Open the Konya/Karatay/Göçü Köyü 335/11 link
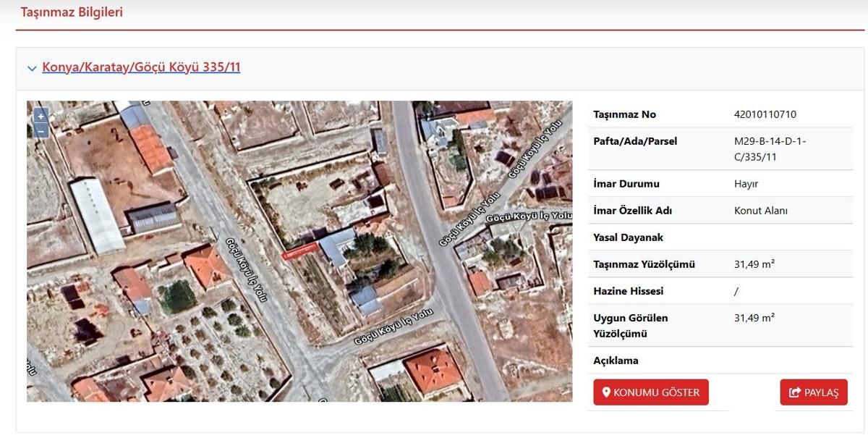This screenshot has height=438, width=868. click(x=141, y=67)
